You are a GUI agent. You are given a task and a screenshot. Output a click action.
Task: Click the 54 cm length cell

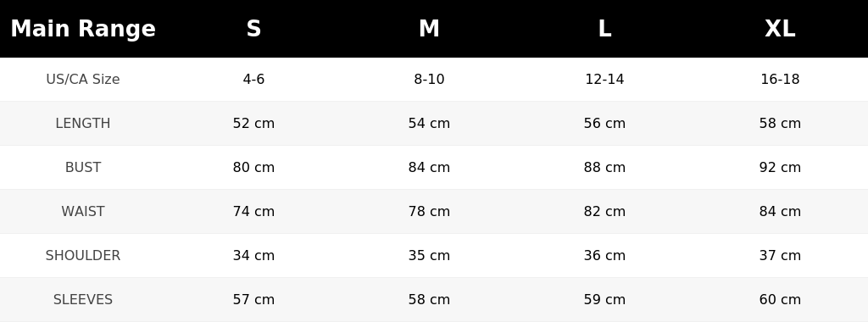[429, 124]
